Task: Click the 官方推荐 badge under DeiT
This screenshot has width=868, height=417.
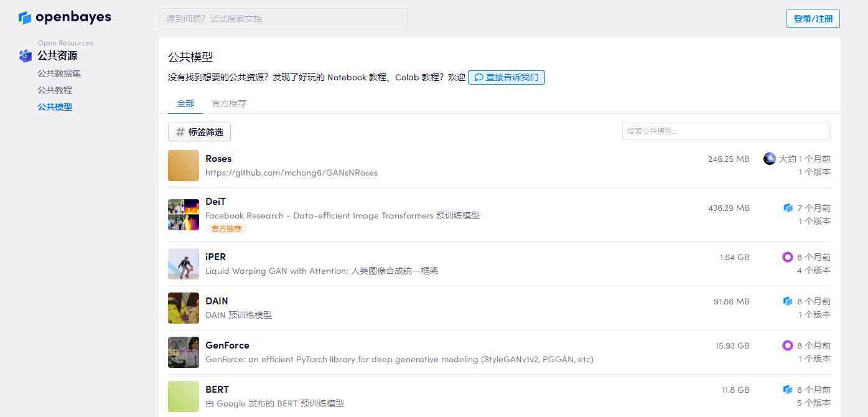Action: [226, 228]
